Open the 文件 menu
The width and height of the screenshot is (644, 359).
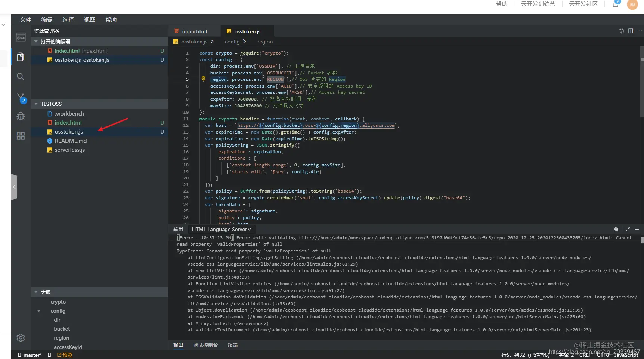pyautogui.click(x=25, y=19)
